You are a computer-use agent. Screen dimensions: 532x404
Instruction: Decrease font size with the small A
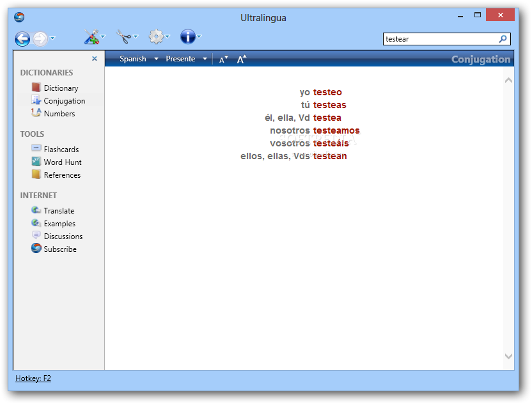pos(224,59)
